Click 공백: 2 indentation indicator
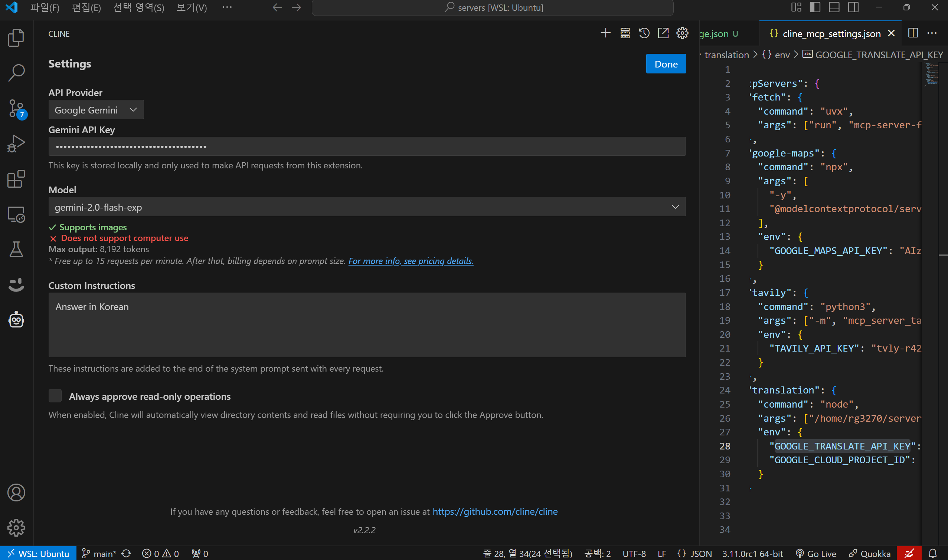948x560 pixels. click(598, 553)
